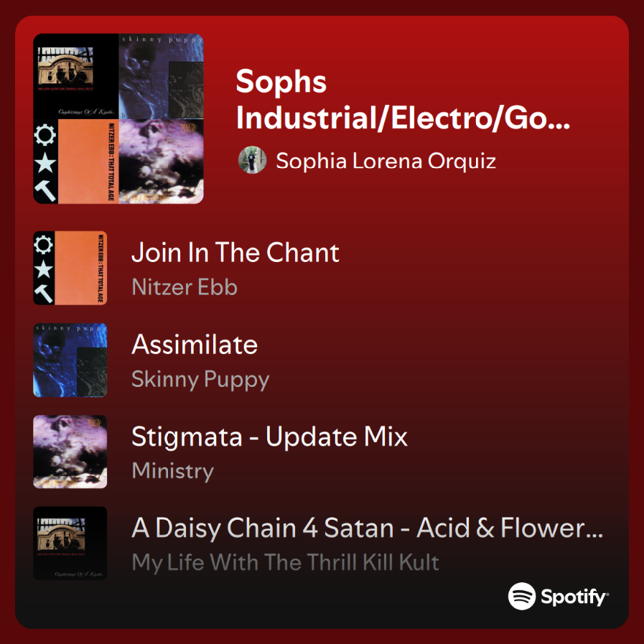This screenshot has height=644, width=644.
Task: Click the Spotify wordmark text
Action: (574, 597)
